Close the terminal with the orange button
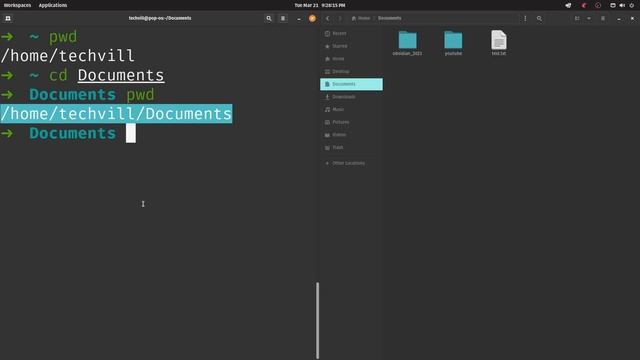Viewport: 640px width, 360px height. (312, 18)
